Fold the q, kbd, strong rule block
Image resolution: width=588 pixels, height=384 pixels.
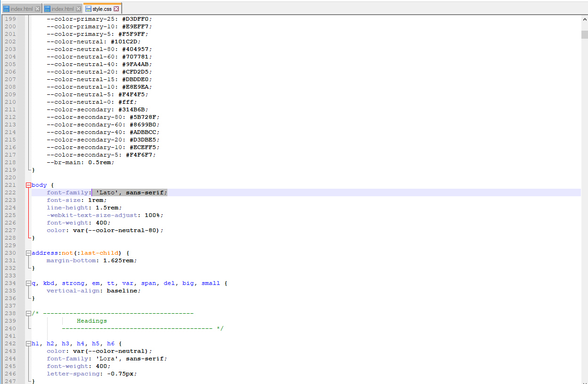pos(28,284)
